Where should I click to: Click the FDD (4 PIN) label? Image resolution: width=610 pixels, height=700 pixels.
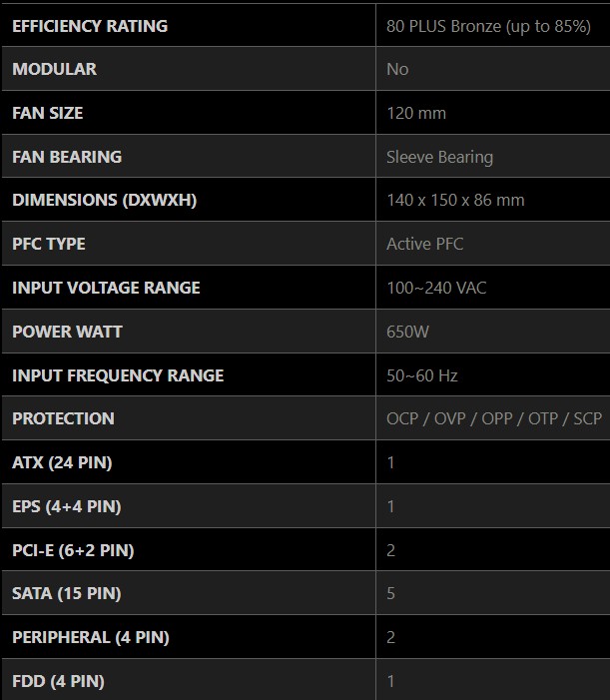[58, 681]
